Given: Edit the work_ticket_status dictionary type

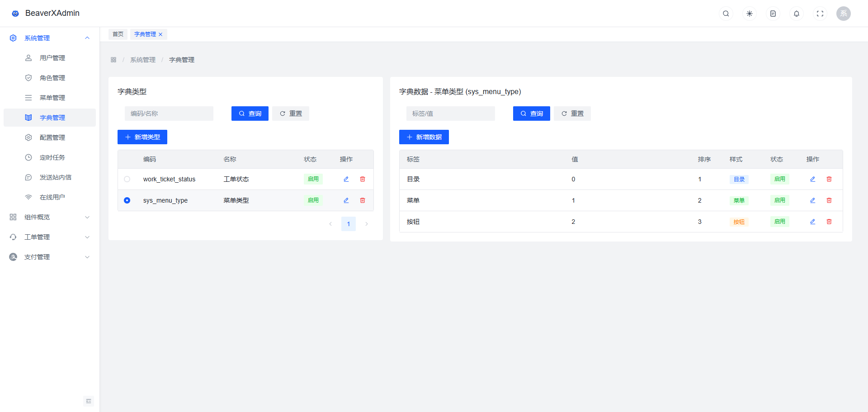Looking at the screenshot, I should [x=346, y=179].
